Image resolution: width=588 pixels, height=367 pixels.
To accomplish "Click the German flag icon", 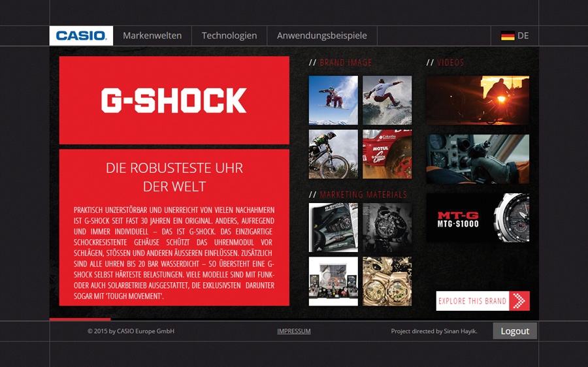I will tap(508, 36).
